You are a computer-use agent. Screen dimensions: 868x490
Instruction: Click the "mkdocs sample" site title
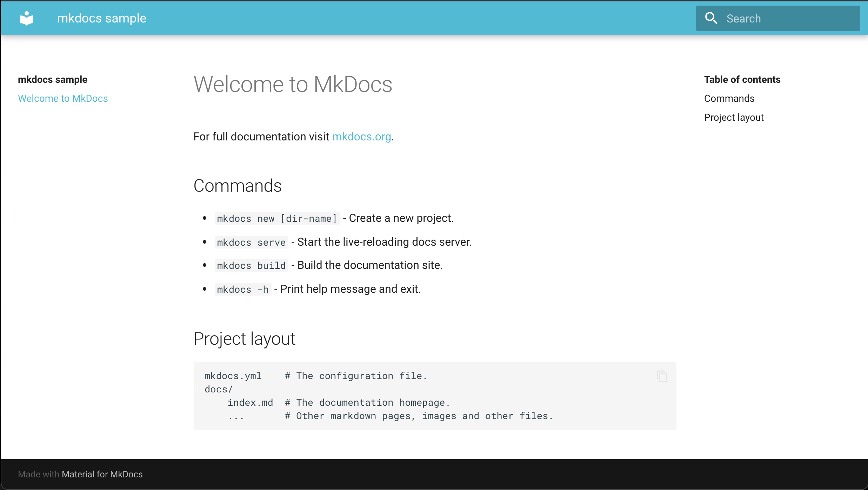click(101, 18)
